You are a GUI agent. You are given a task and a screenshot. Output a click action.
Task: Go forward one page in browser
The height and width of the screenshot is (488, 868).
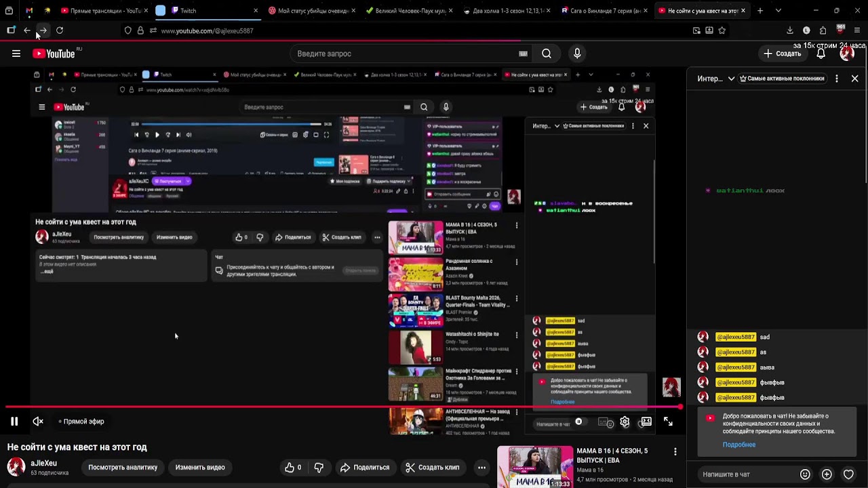click(x=43, y=30)
